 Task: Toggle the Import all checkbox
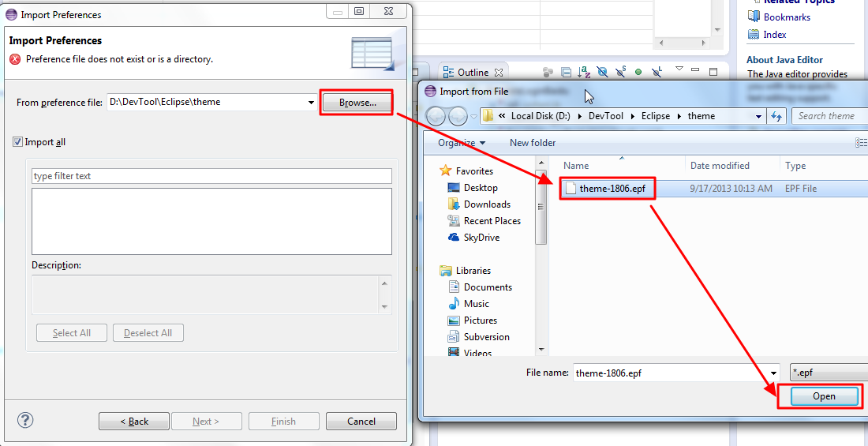(17, 142)
